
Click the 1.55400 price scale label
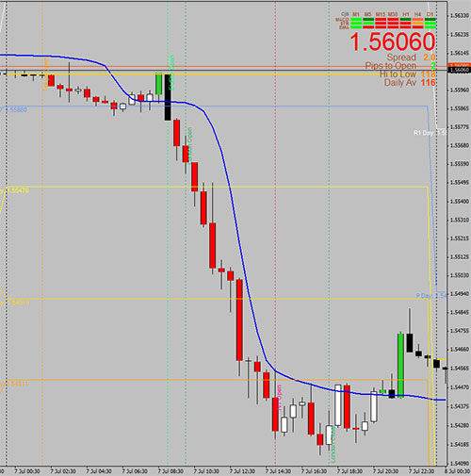click(x=459, y=202)
